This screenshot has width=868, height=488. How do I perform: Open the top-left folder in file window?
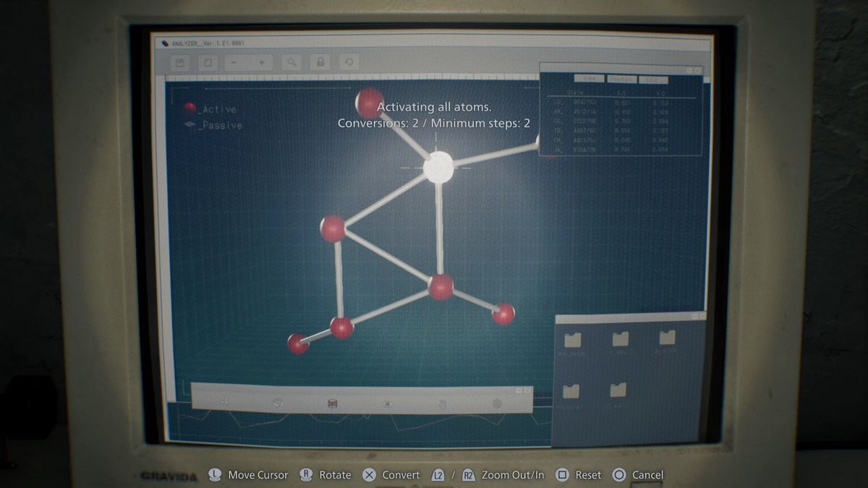572,340
